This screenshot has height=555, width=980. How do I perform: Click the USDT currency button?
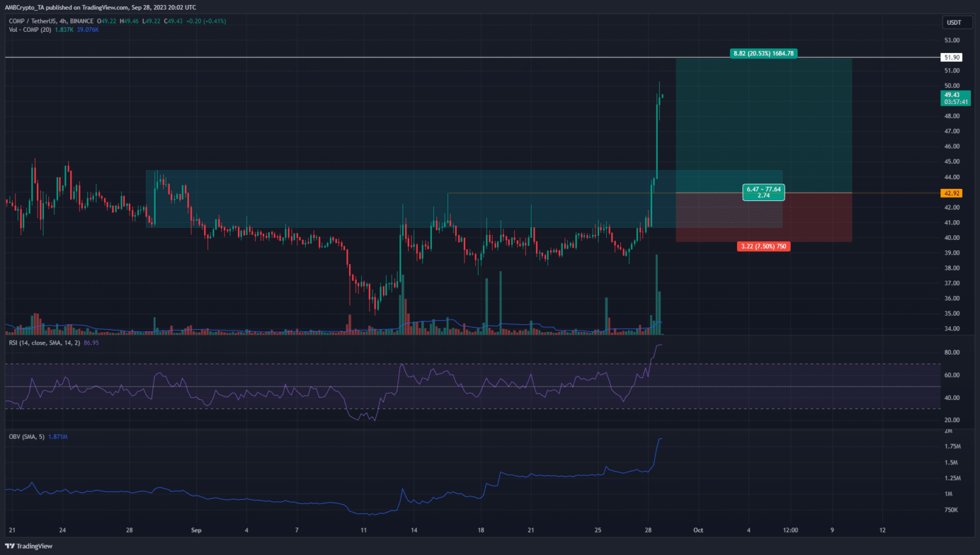[x=954, y=22]
